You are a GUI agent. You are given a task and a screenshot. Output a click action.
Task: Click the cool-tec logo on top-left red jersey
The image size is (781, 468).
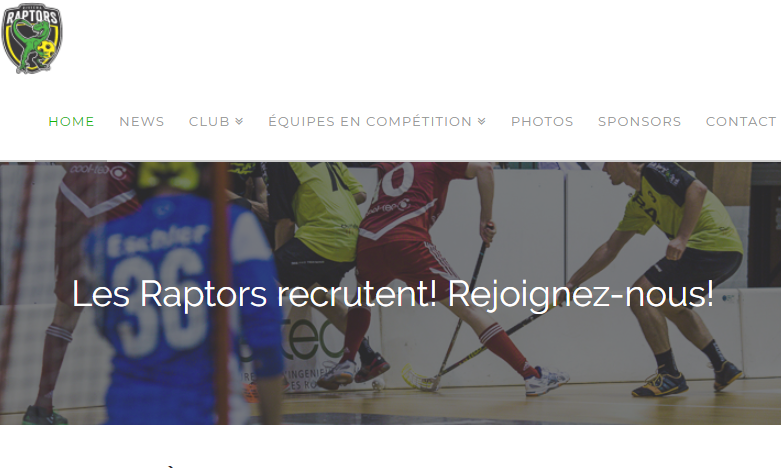(99, 171)
